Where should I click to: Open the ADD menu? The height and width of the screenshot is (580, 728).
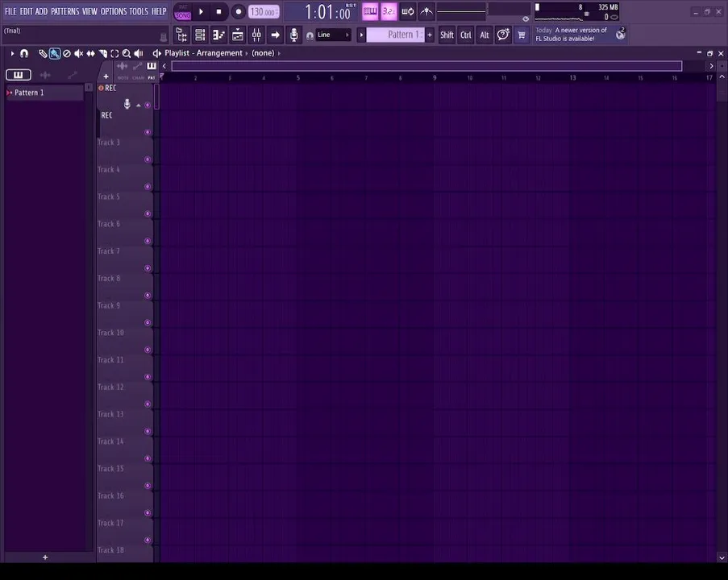click(41, 11)
